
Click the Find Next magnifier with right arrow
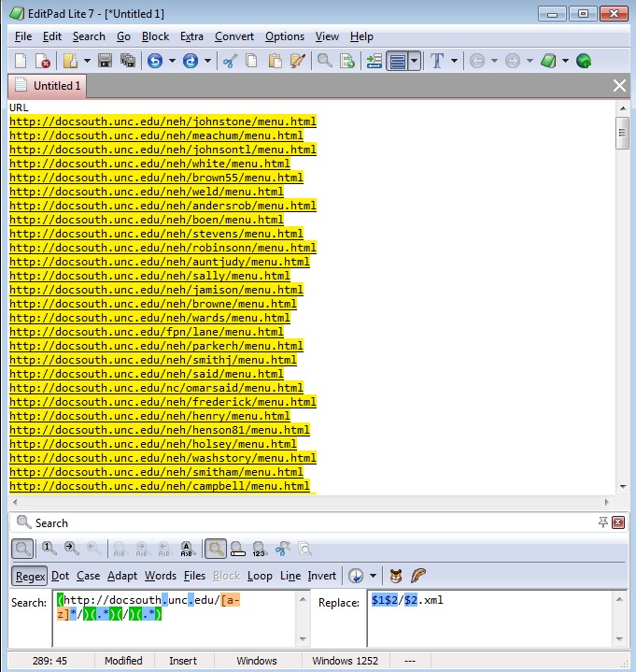click(72, 549)
